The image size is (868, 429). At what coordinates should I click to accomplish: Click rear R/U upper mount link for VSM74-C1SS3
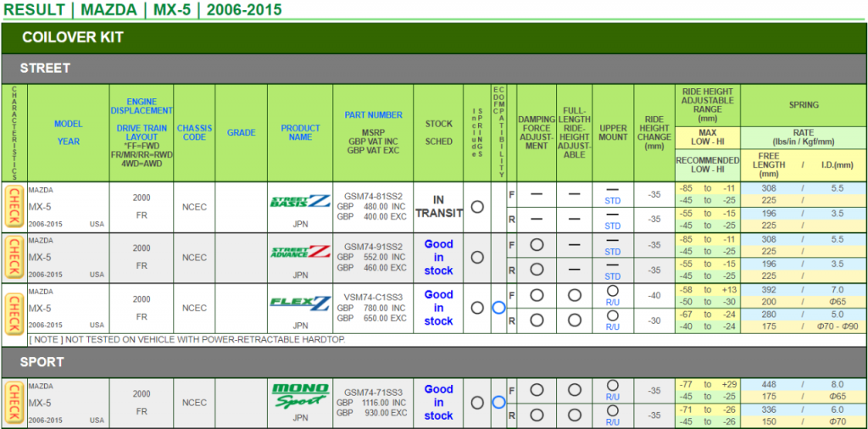point(613,327)
